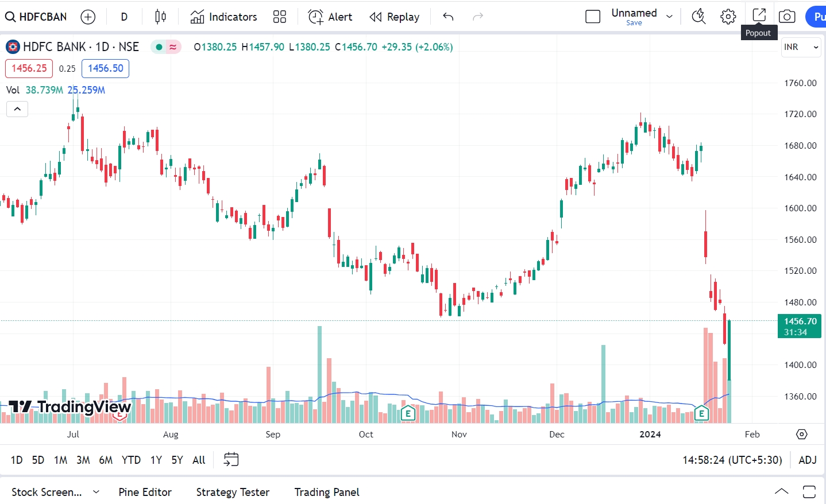Image resolution: width=826 pixels, height=504 pixels.
Task: Open the Stock Screener dropdown chevron
Action: [95, 492]
